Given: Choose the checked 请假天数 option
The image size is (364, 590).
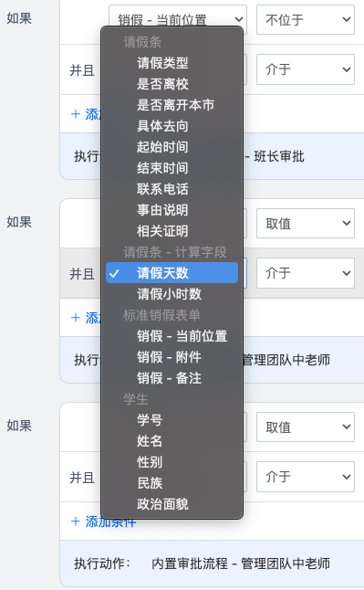Looking at the screenshot, I should pyautogui.click(x=172, y=273).
